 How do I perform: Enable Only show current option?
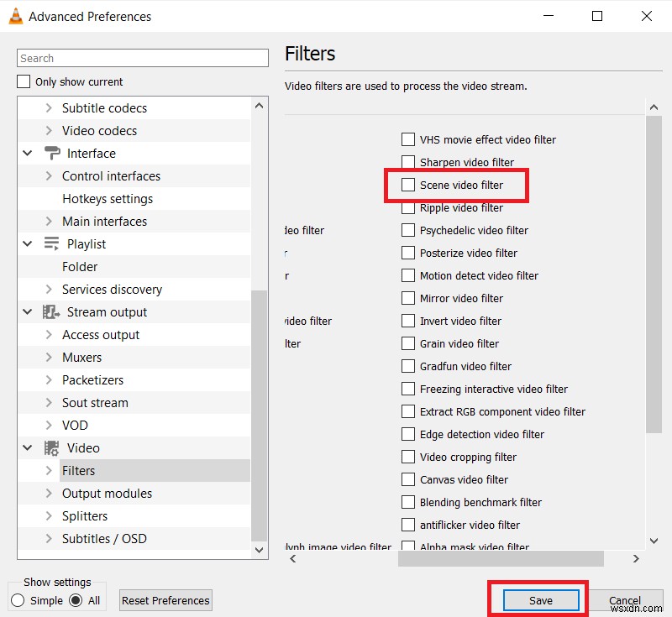coord(23,81)
